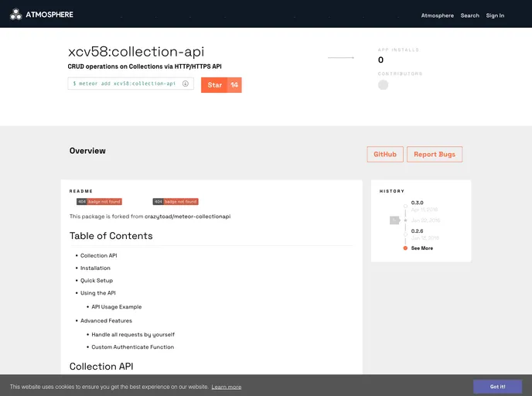Select the 0.3.0 version timeline circle
The width and height of the screenshot is (532, 396).
coord(405,206)
